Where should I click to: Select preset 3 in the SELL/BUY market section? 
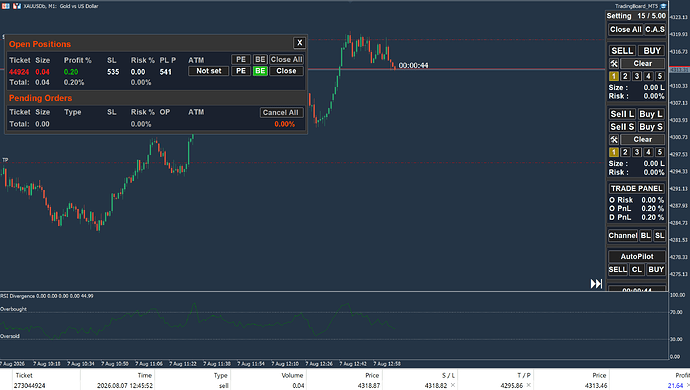[636, 76]
